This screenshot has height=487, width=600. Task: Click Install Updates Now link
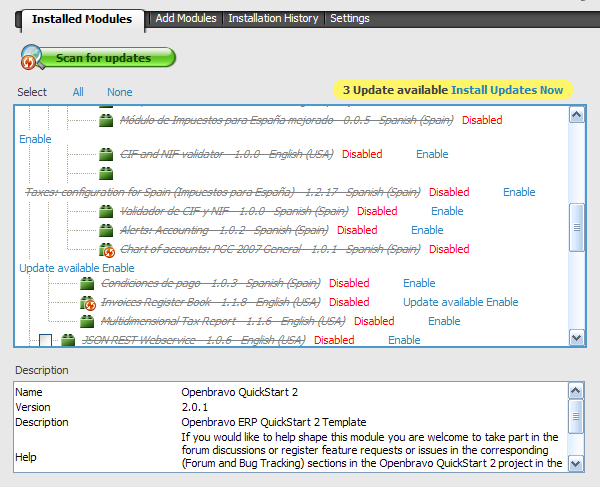[x=507, y=90]
